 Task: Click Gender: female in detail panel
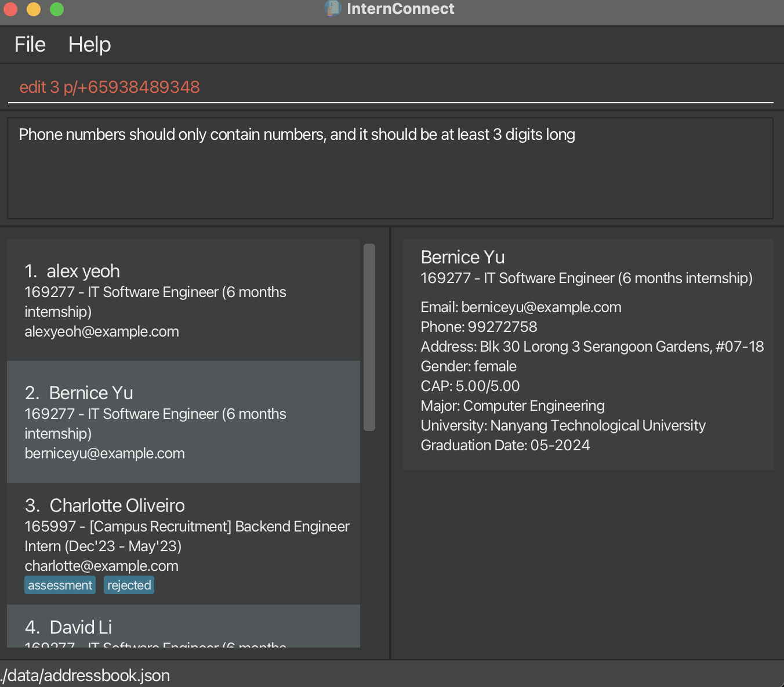[469, 366]
